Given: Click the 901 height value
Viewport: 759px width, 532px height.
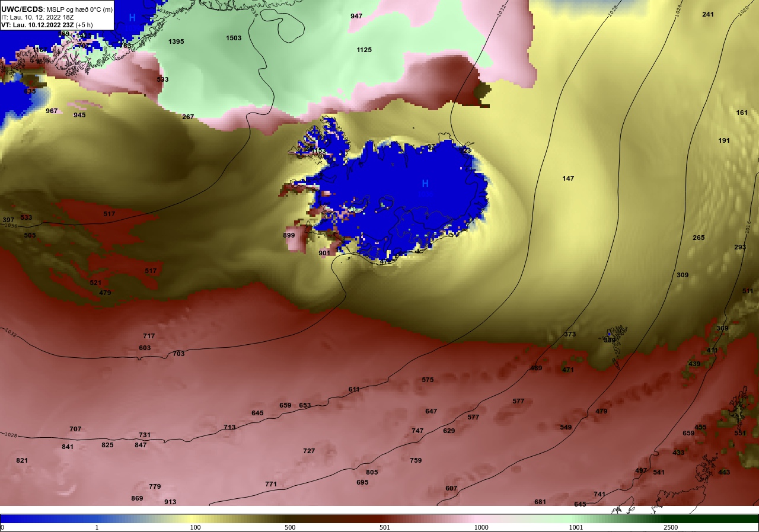Looking at the screenshot, I should point(324,253).
